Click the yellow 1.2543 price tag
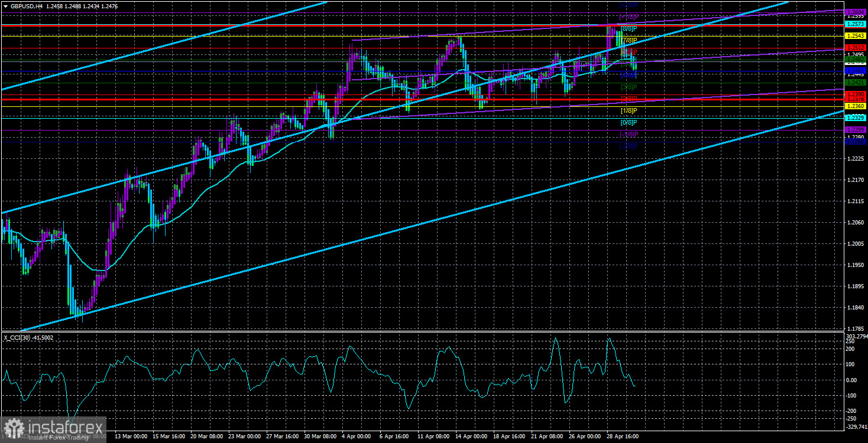The width and height of the screenshot is (868, 443). point(855,36)
